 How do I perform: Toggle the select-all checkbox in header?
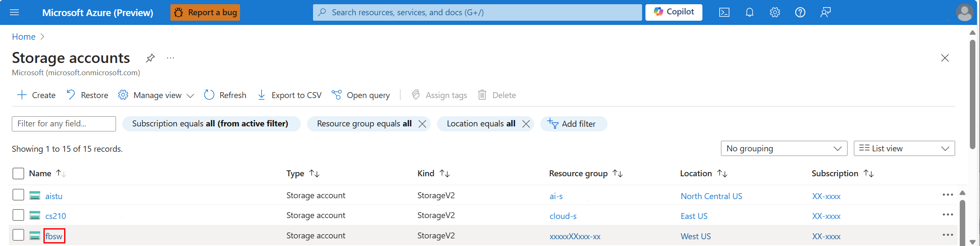(18, 173)
